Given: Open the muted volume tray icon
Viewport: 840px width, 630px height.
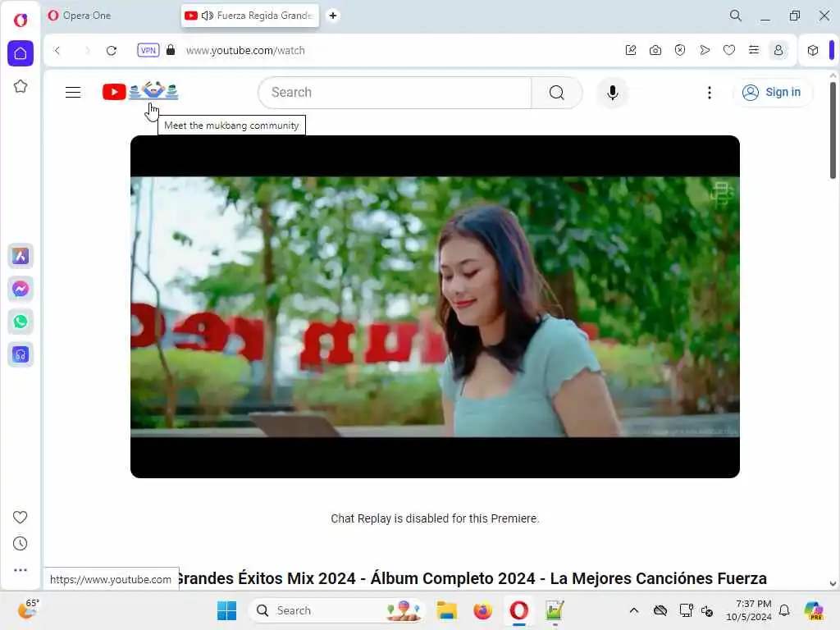Looking at the screenshot, I should pyautogui.click(x=707, y=610).
